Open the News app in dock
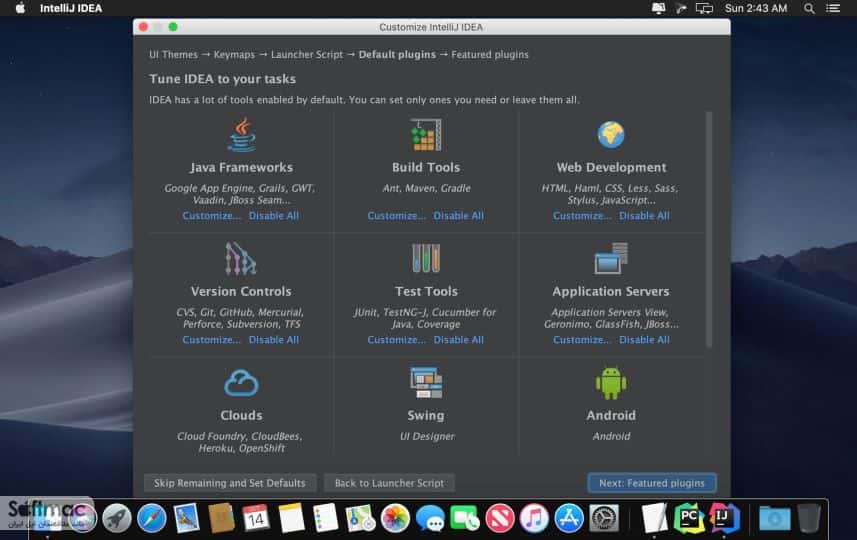 pyautogui.click(x=500, y=518)
